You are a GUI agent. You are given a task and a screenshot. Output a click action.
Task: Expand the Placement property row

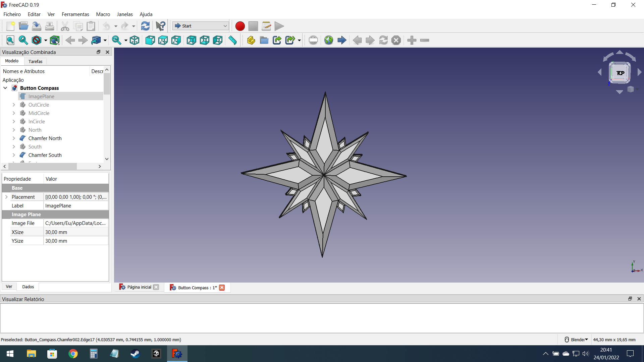pos(6,197)
